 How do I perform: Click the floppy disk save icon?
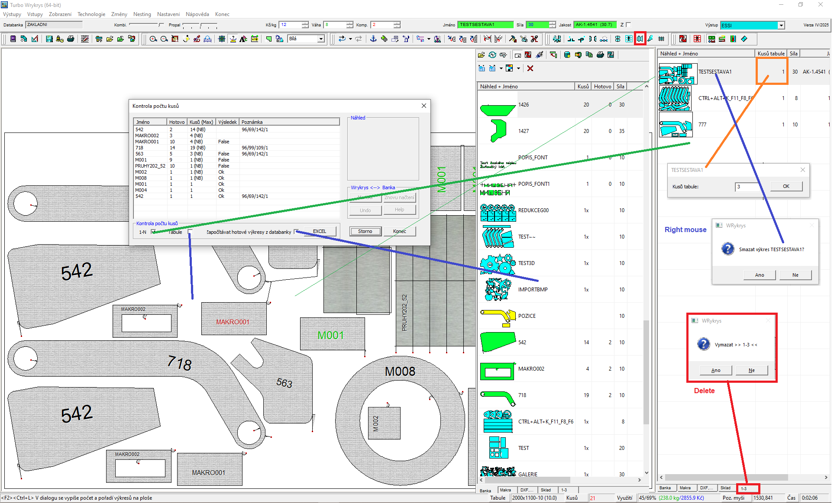[49, 39]
